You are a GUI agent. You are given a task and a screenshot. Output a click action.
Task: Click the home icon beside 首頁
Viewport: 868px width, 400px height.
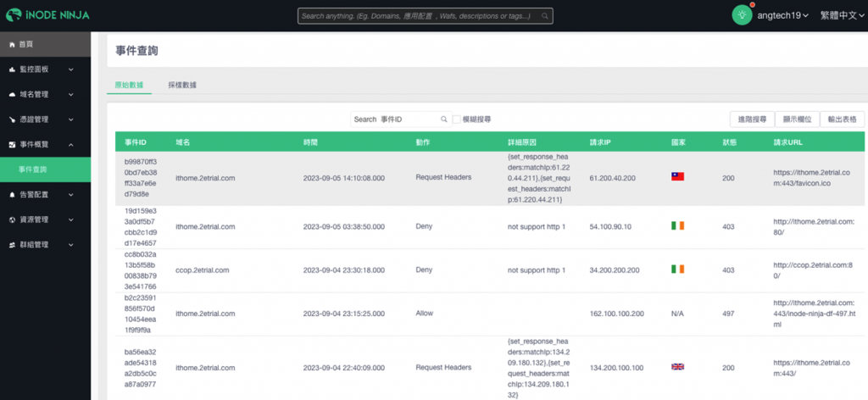(x=12, y=44)
